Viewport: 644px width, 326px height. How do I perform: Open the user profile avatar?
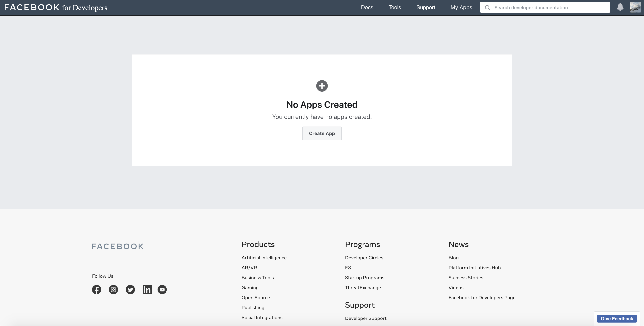tap(635, 7)
